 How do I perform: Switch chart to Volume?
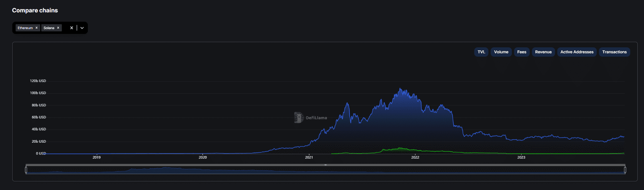tap(501, 52)
